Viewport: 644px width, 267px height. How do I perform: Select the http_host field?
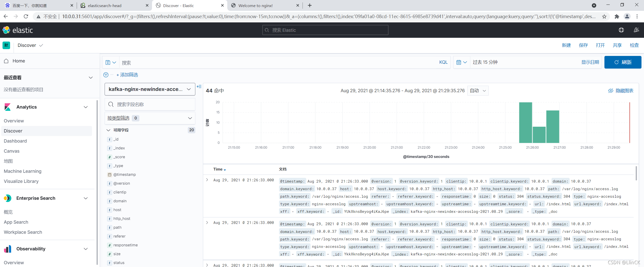[122, 219]
